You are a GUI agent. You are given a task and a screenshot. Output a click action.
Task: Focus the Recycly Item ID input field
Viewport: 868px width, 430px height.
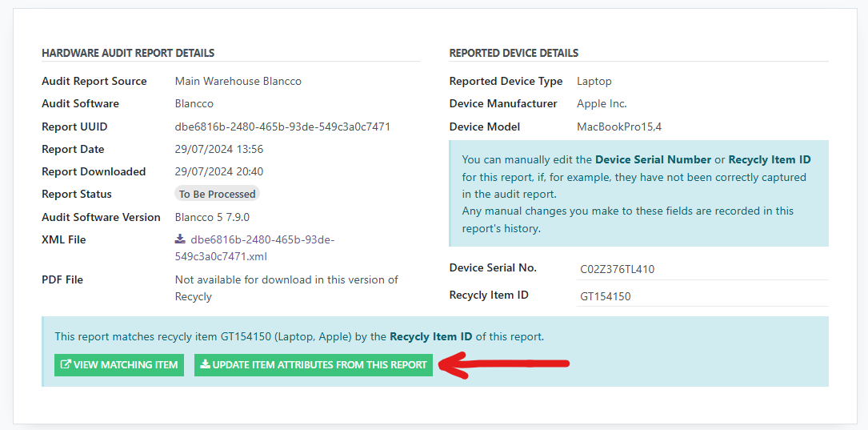(701, 296)
